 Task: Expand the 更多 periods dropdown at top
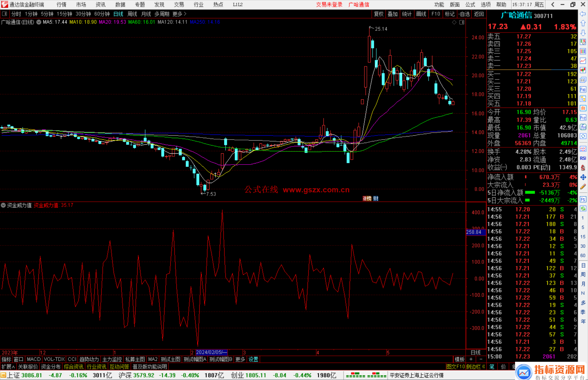179,14
